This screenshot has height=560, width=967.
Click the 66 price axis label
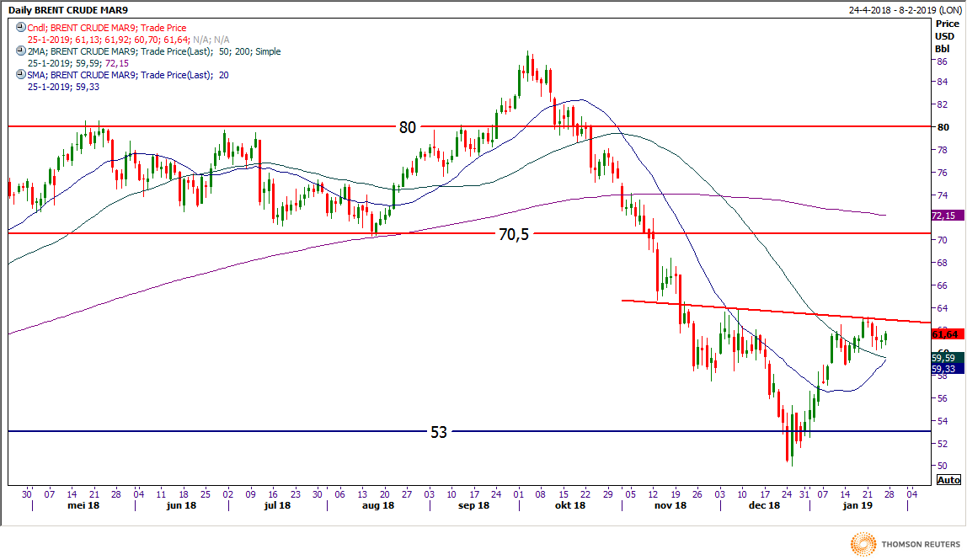pyautogui.click(x=943, y=285)
